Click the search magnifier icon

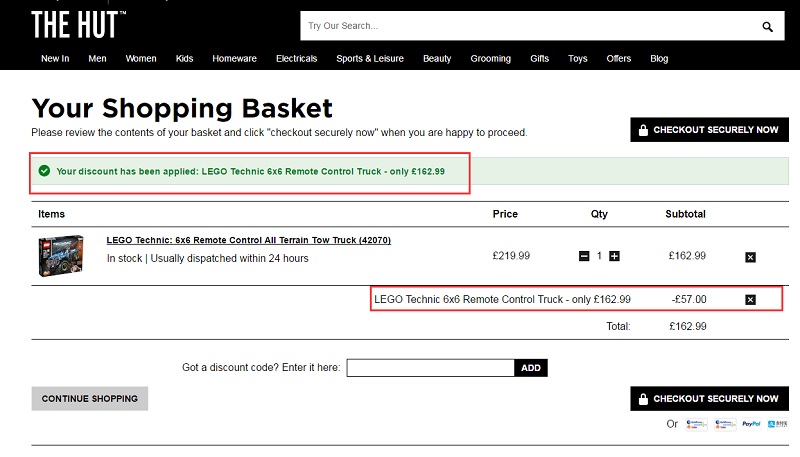point(767,27)
